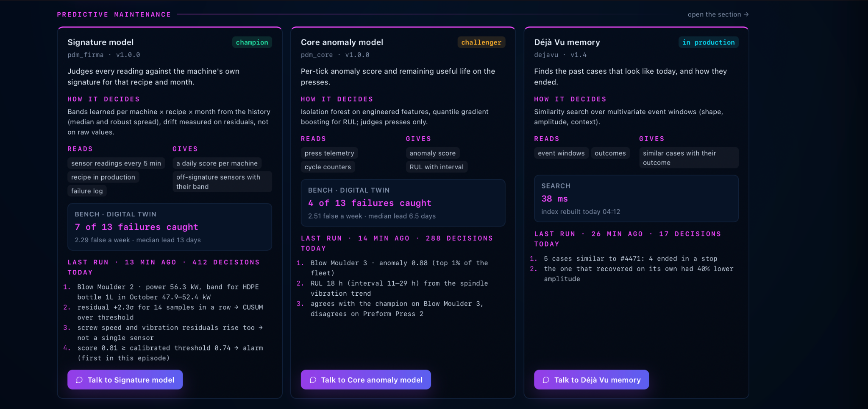The height and width of the screenshot is (409, 868).
Task: Open Talk to Déjà Vu memory chat
Action: point(591,380)
